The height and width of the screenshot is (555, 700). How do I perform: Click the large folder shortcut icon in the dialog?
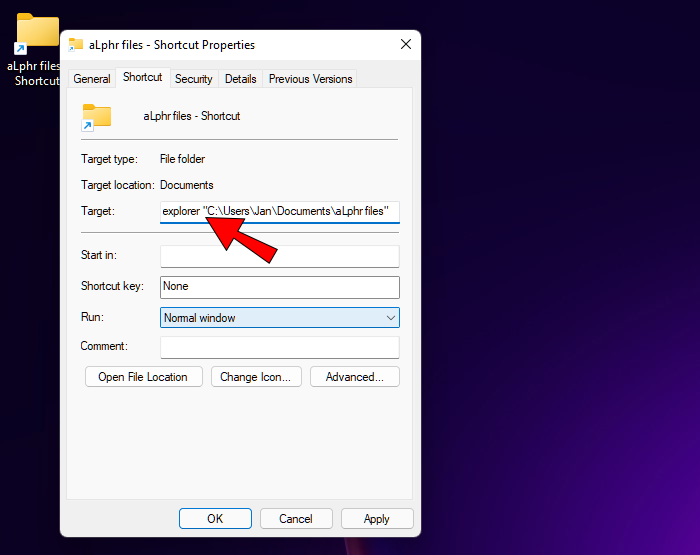(x=96, y=117)
